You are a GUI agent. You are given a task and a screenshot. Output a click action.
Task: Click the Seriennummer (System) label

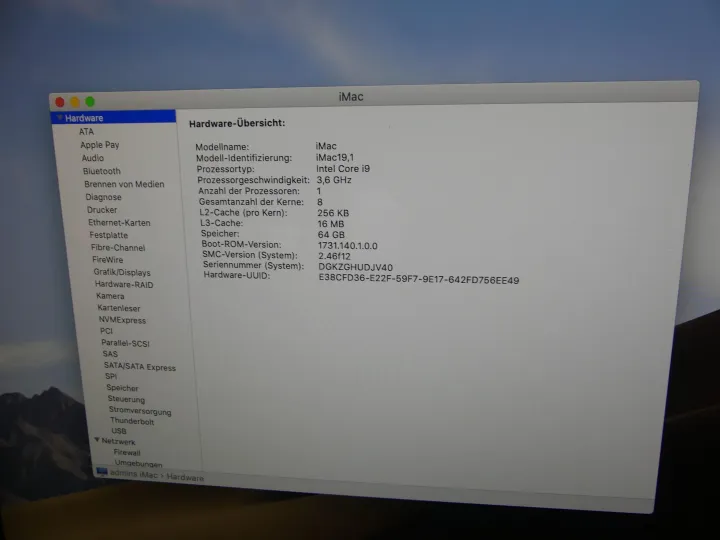tap(253, 265)
